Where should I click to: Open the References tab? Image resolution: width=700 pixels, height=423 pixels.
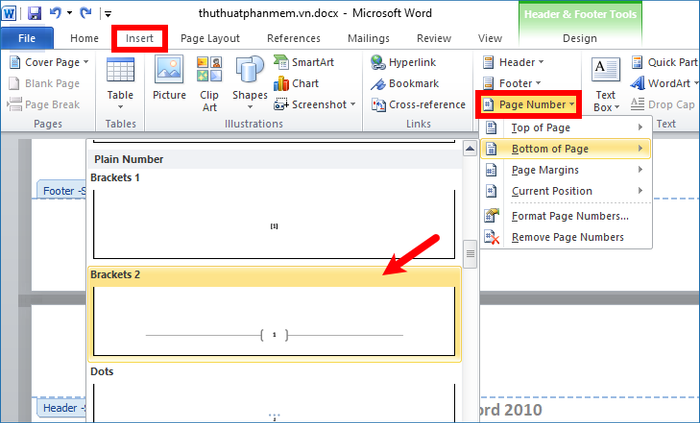coord(293,38)
